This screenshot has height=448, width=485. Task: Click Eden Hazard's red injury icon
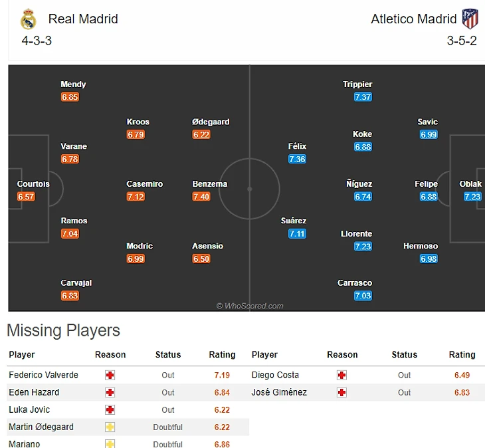click(x=110, y=393)
